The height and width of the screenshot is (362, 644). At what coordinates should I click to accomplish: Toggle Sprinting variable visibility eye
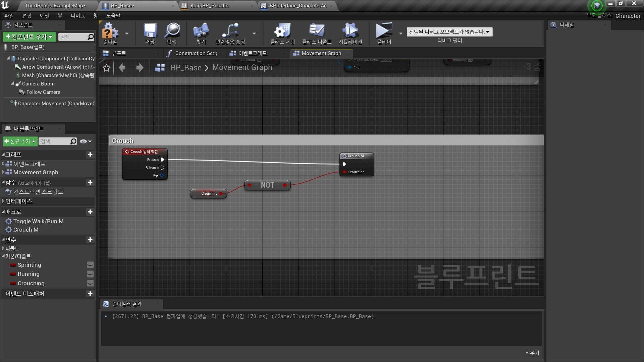point(90,265)
